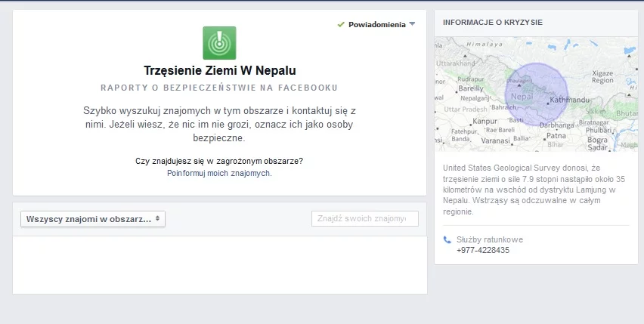Click the purple affected-area circle on map
This screenshot has width=644, height=324.
pyautogui.click(x=536, y=94)
